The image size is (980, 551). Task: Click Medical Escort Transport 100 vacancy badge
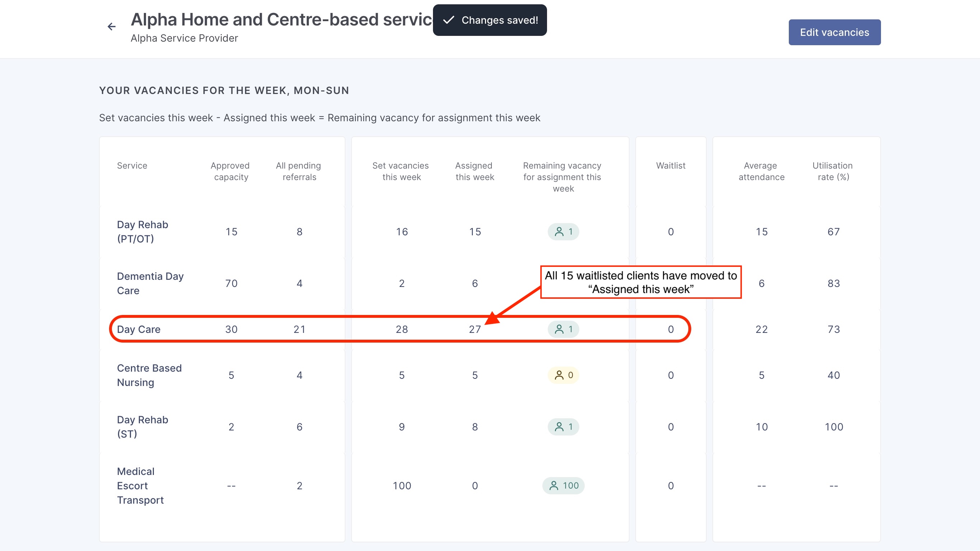click(563, 486)
